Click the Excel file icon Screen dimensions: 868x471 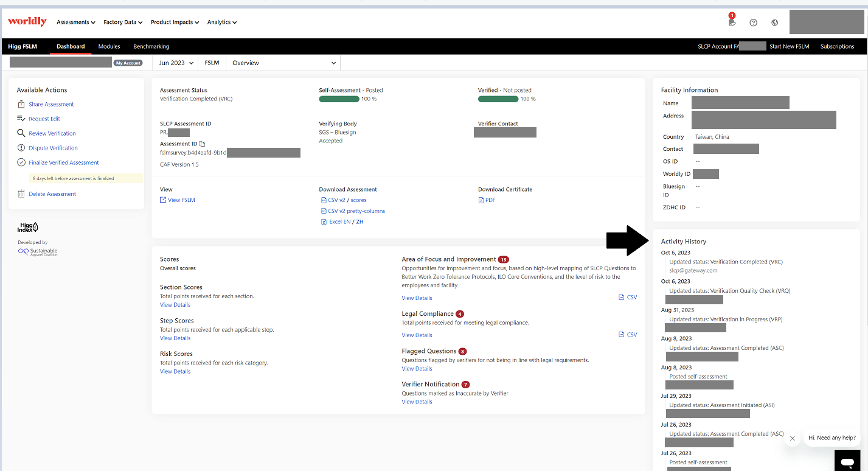[324, 222]
